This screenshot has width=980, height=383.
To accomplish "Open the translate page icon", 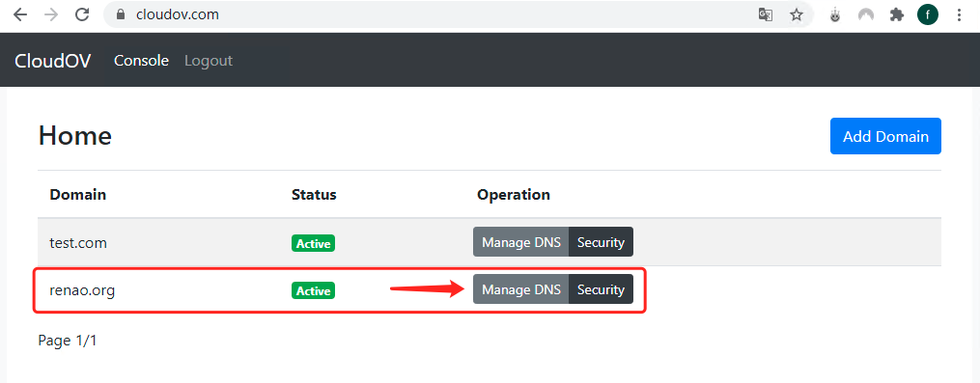I will click(x=765, y=15).
